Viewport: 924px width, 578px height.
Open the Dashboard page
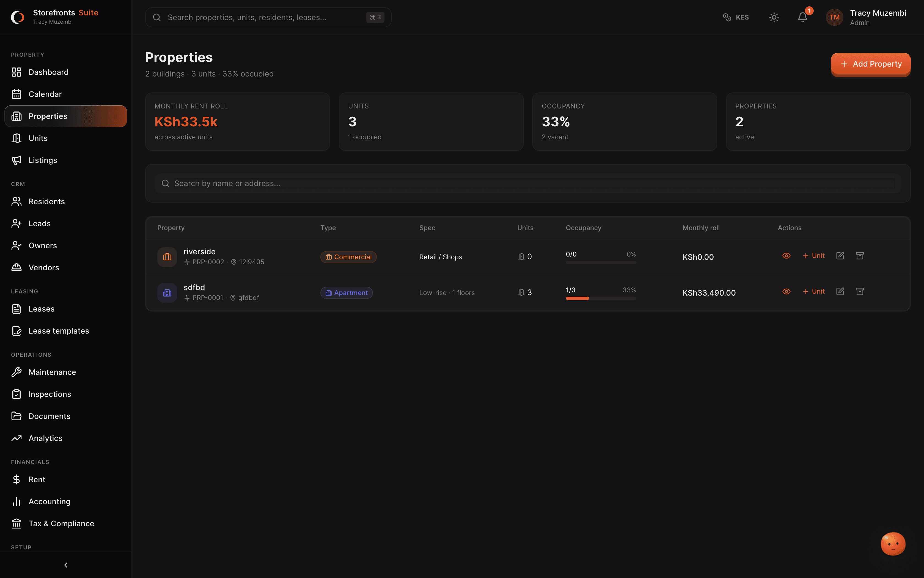click(x=66, y=72)
